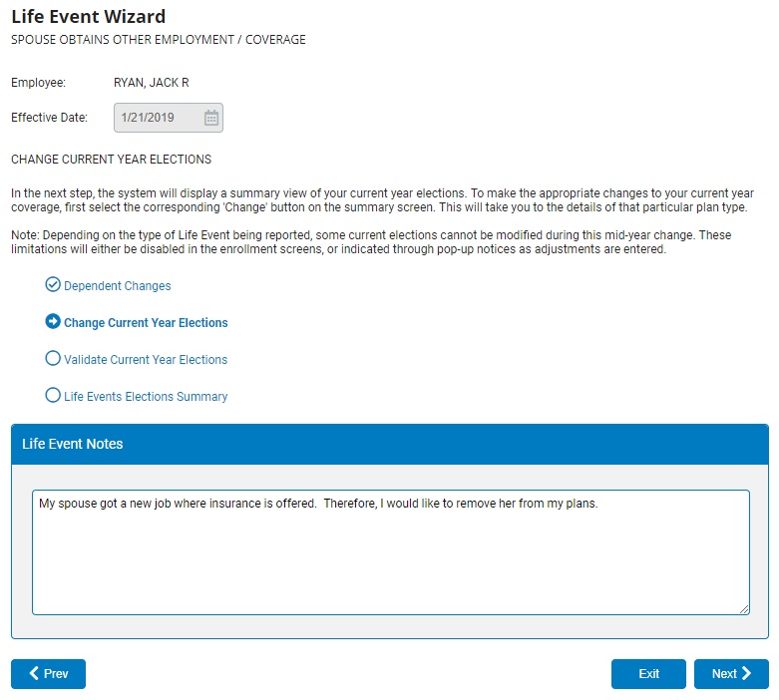Click the employee name RYAN, JACK R

[152, 83]
